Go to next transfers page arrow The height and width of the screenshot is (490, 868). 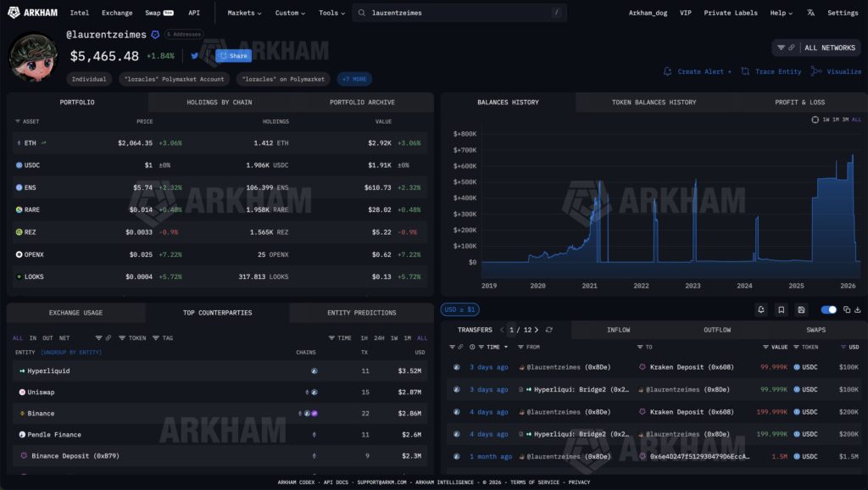point(537,330)
